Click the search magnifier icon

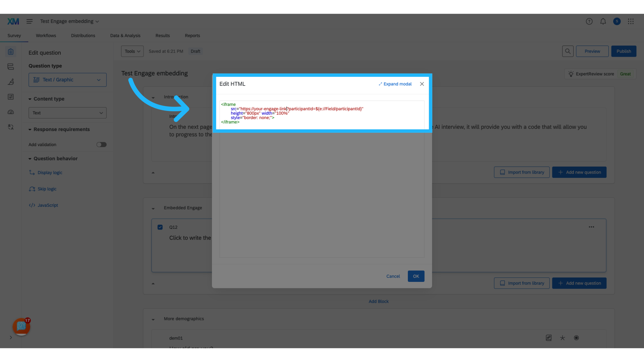(x=568, y=51)
